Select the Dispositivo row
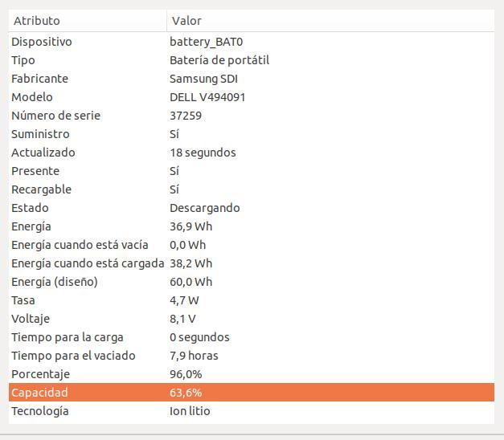504x440 pixels. pos(252,42)
